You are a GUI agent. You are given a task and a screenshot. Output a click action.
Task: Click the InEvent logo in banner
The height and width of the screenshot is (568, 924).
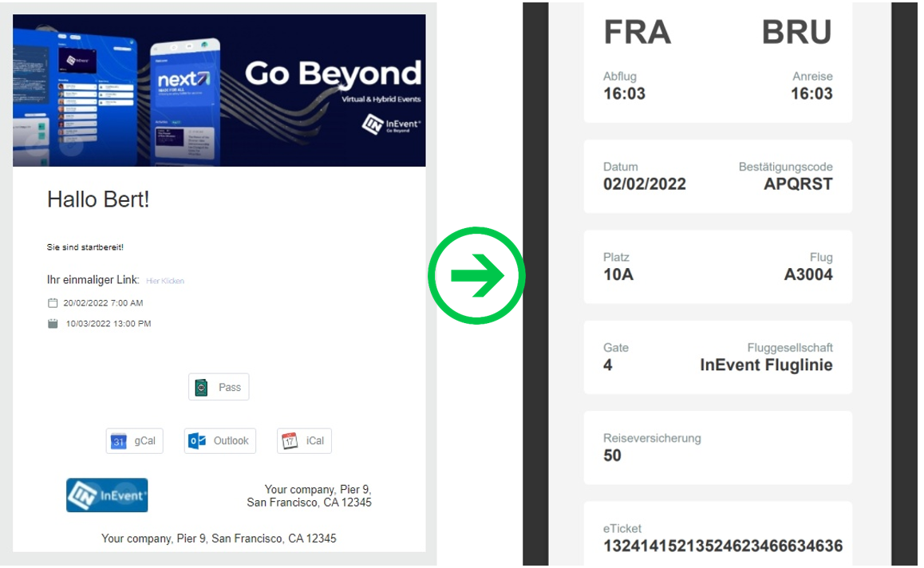coord(391,125)
